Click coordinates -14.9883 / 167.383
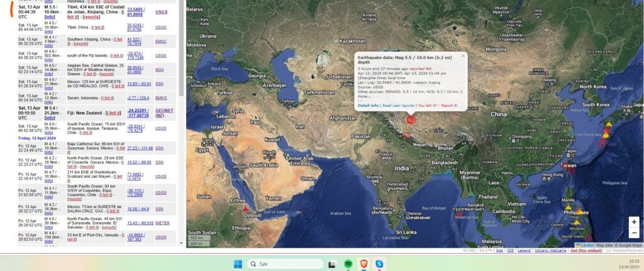Screen dimensions: 644x271 [135, 237]
